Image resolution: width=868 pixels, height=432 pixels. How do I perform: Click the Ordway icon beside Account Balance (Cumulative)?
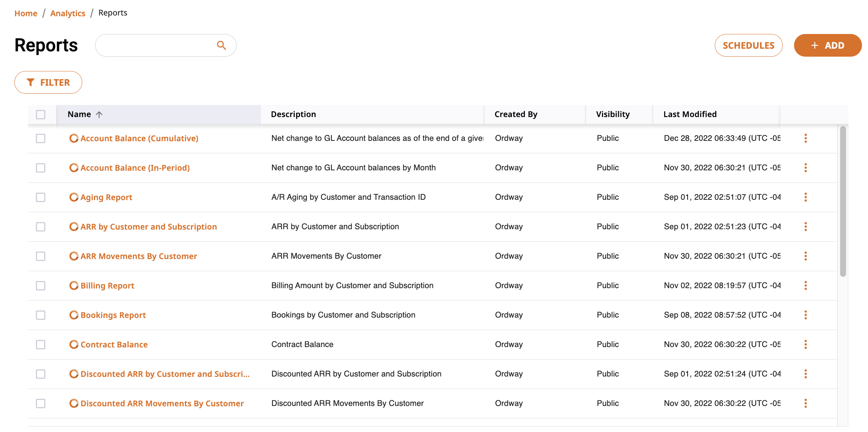coord(74,138)
